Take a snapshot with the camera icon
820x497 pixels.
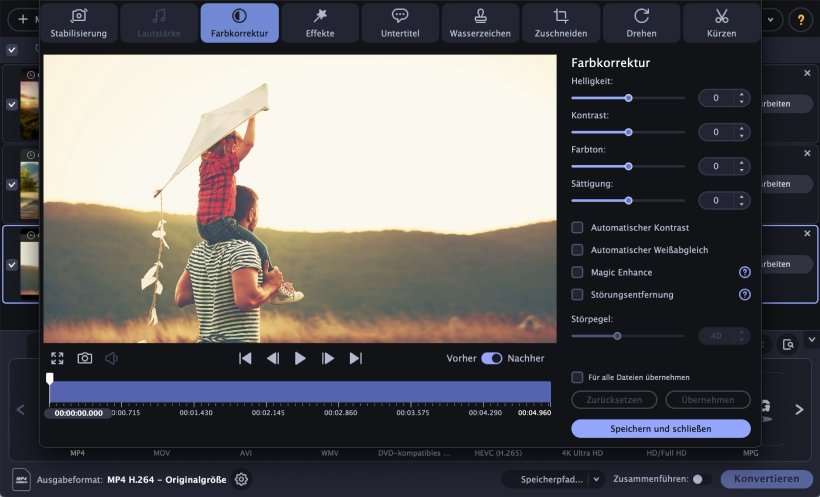[85, 358]
